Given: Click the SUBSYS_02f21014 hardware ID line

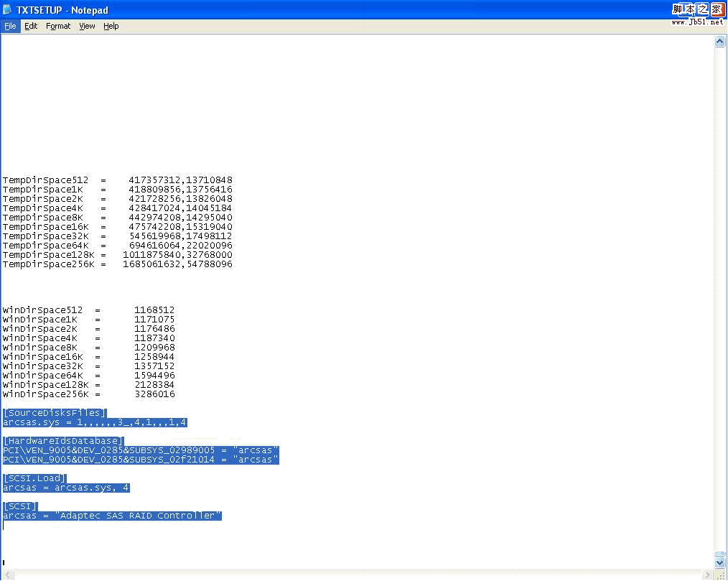Looking at the screenshot, I should (x=141, y=460).
